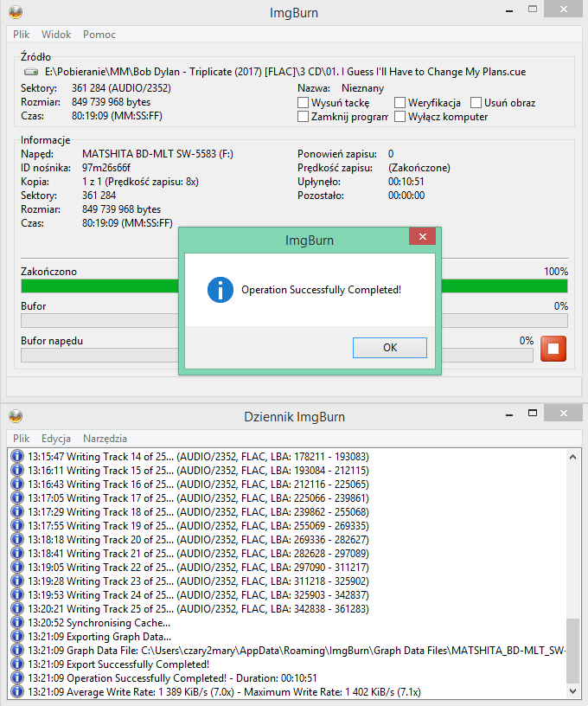Click the 'Operation Successfully Completed!' dialog message
Image resolution: width=588 pixels, height=706 pixels.
(321, 290)
